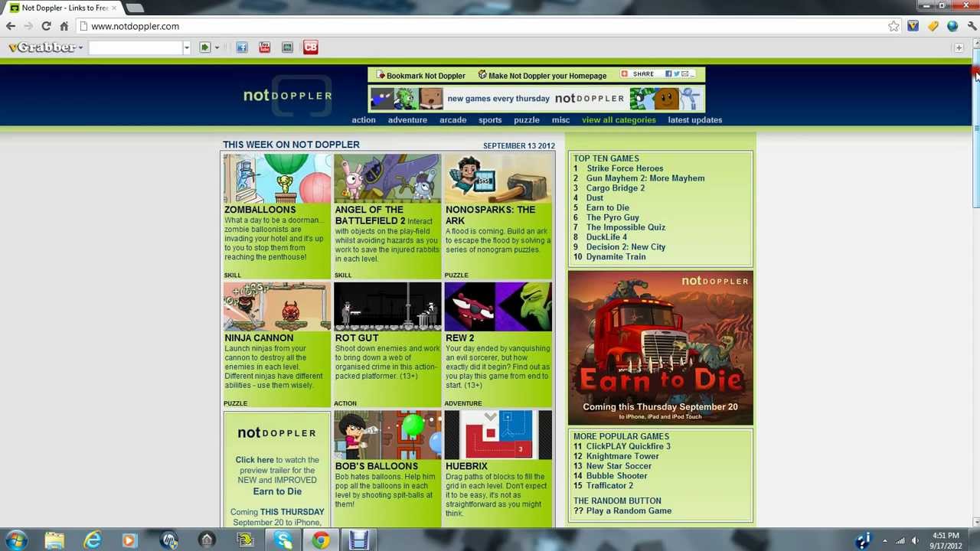Click the floppy disk taskbar icon
This screenshot has height=551, width=980.
point(359,540)
